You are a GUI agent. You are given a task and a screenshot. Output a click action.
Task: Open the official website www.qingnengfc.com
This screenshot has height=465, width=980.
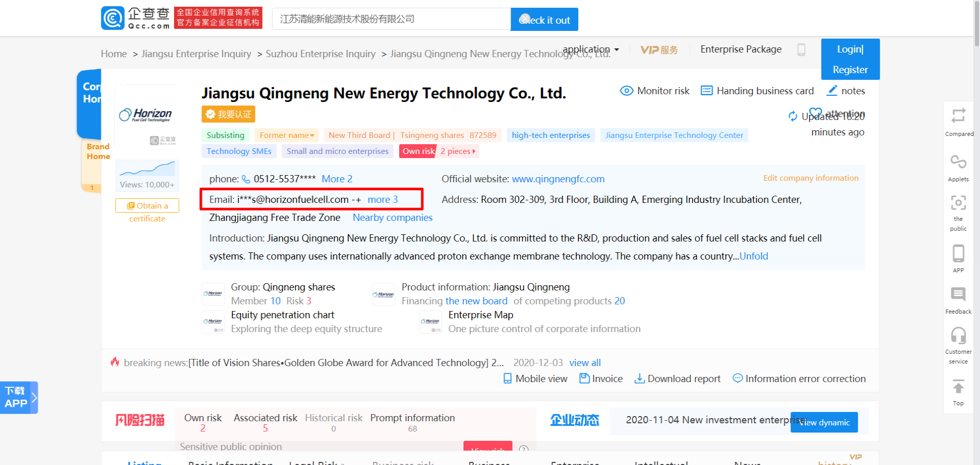pyautogui.click(x=558, y=179)
